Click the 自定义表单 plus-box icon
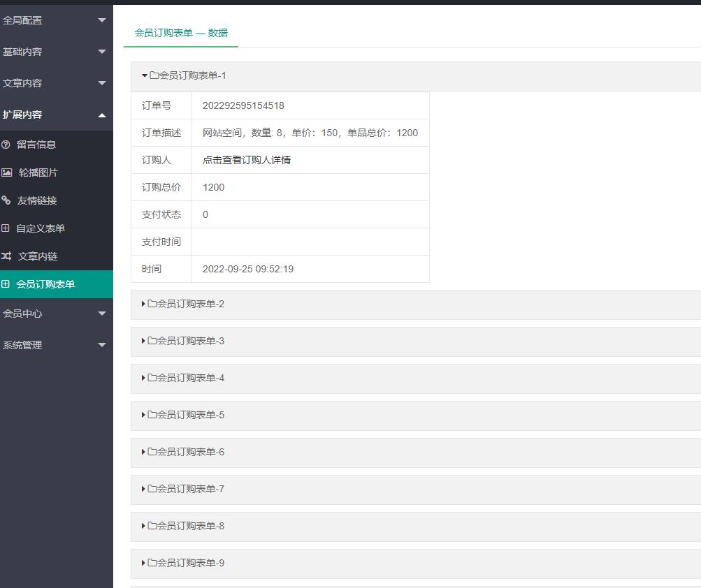 point(6,228)
